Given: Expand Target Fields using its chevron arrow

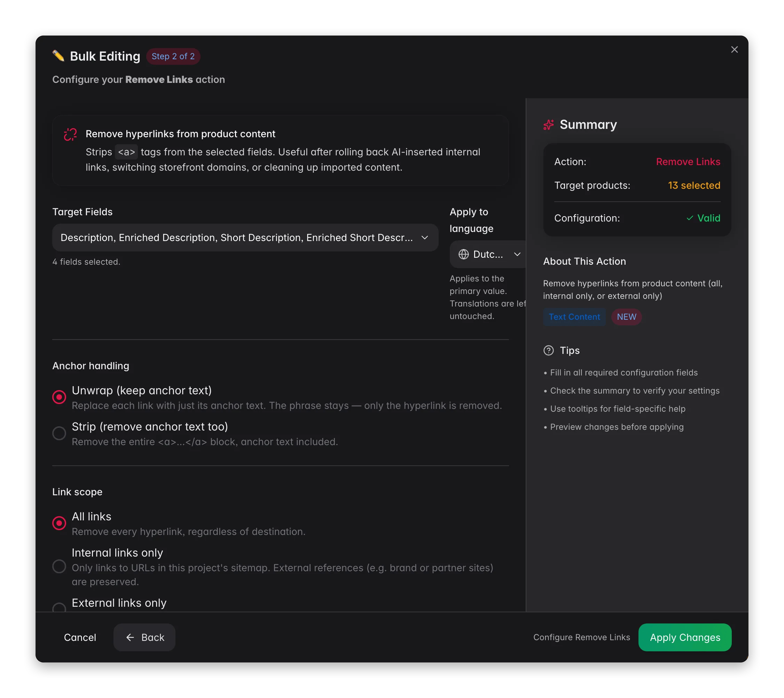Looking at the screenshot, I should pos(425,238).
